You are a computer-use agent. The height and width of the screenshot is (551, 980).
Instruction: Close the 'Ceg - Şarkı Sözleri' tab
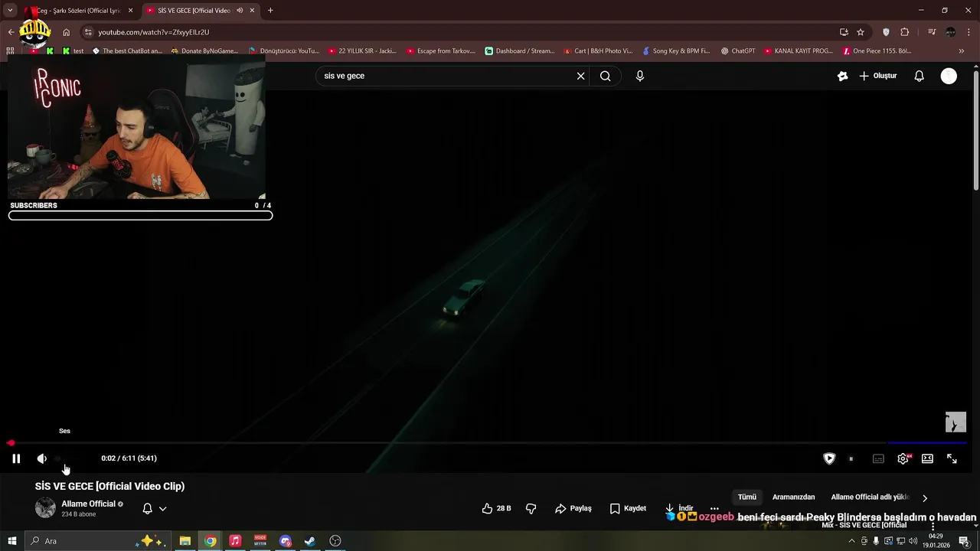130,11
